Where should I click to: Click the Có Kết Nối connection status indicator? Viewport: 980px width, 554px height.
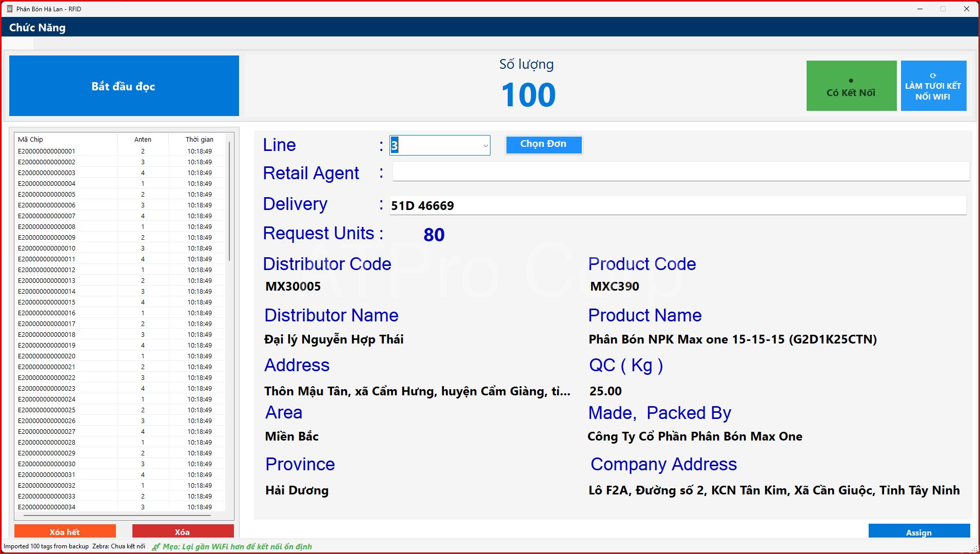pos(851,86)
